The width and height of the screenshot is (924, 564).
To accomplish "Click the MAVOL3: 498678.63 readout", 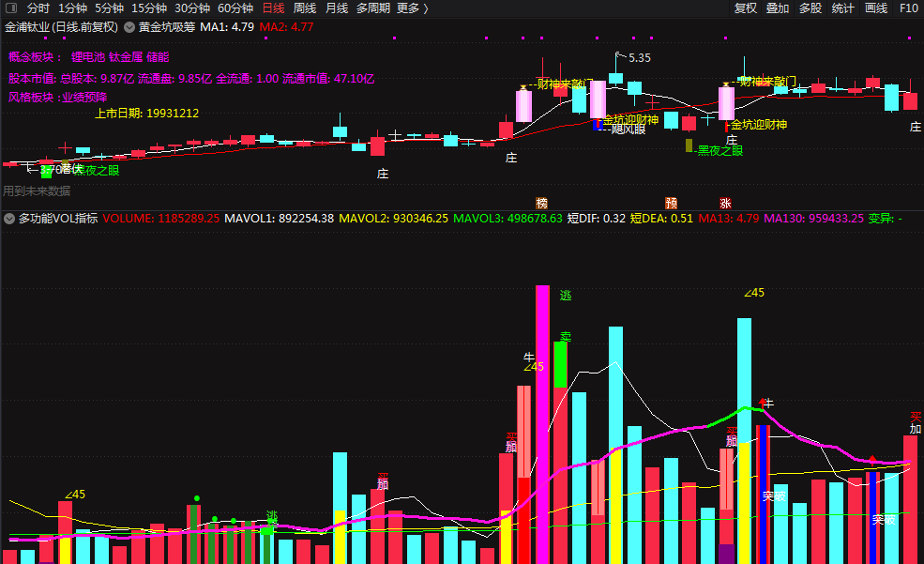I will pyautogui.click(x=507, y=219).
